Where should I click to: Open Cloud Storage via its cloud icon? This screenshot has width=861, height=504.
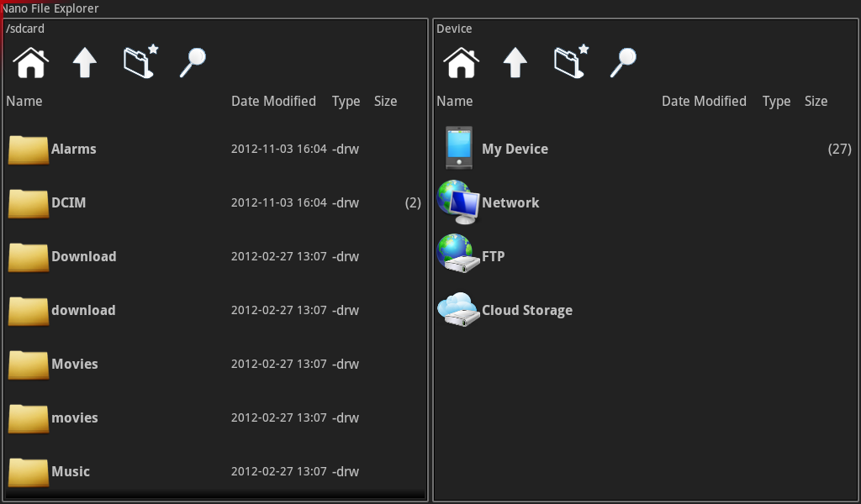tap(458, 309)
